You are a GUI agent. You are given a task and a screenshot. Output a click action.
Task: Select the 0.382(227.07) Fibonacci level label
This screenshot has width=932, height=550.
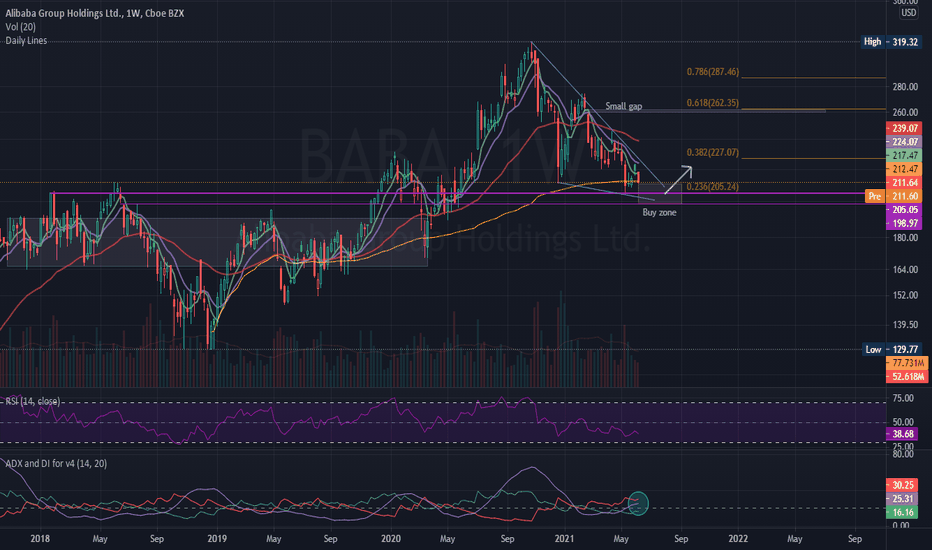tap(713, 152)
